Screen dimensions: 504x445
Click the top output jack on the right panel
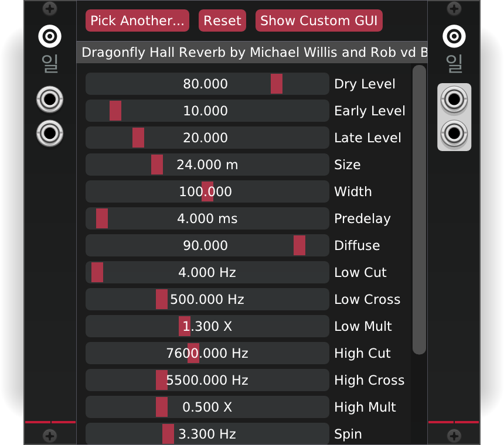tap(454, 98)
